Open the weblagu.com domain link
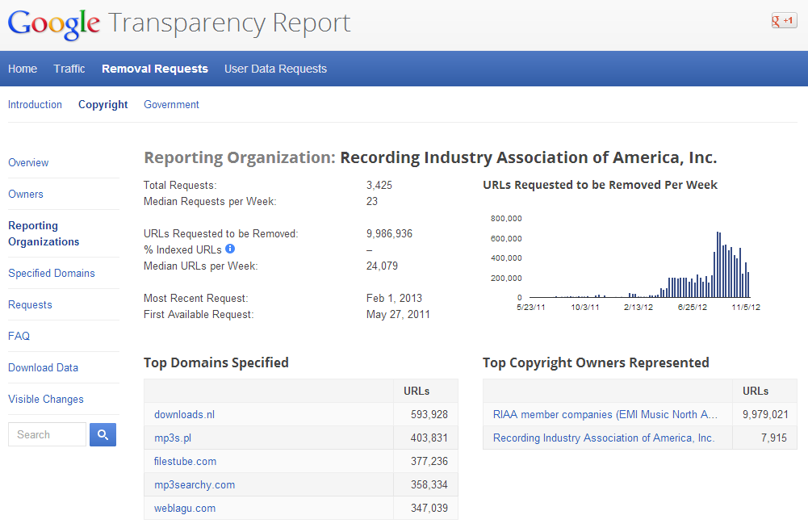Image resolution: width=808 pixels, height=532 pixels. tap(185, 509)
